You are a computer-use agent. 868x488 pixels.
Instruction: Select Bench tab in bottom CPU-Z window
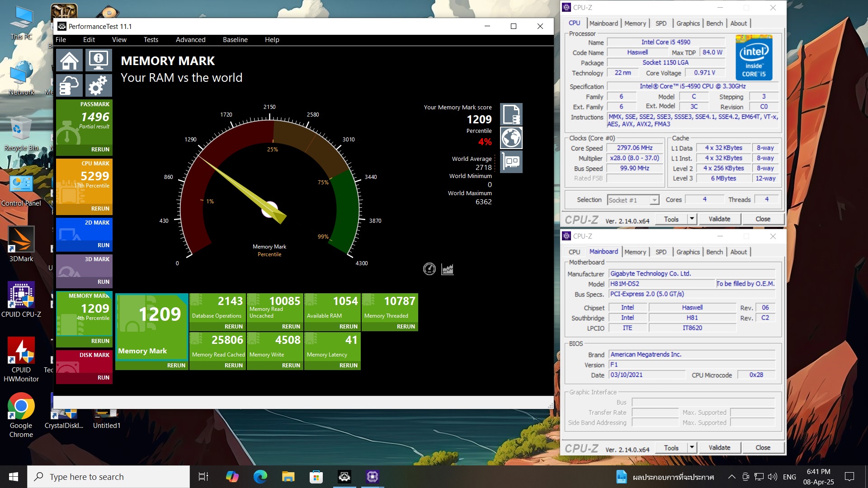(x=715, y=252)
